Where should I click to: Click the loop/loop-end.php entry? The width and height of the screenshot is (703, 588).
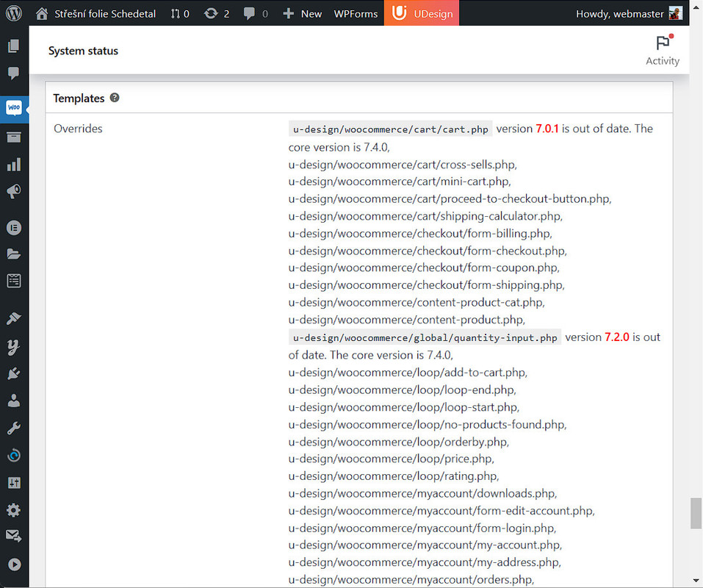(x=402, y=390)
